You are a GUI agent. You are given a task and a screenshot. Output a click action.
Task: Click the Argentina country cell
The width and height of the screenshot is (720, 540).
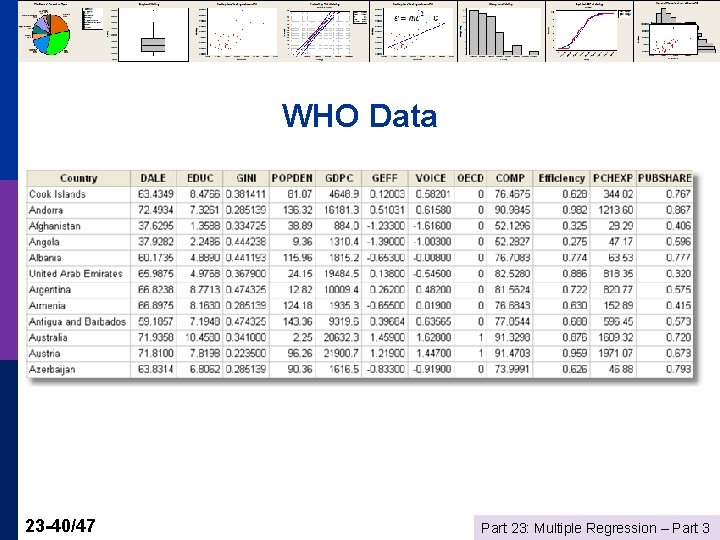[x=79, y=290]
